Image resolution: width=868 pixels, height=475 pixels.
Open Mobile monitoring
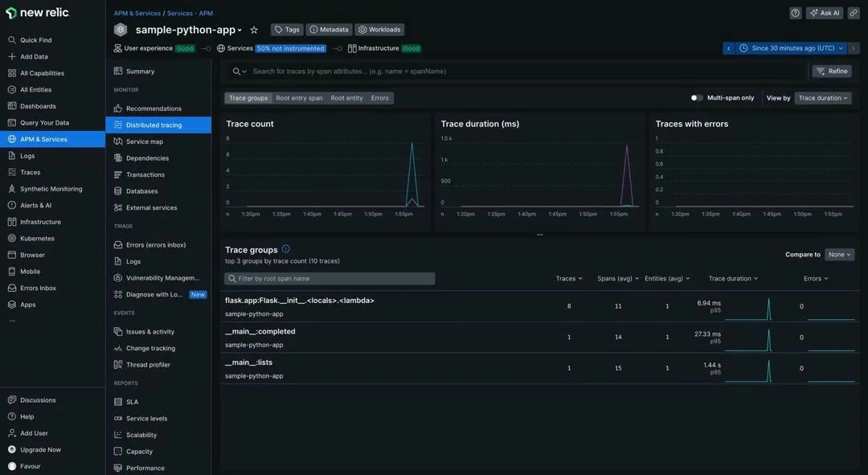coord(24,272)
